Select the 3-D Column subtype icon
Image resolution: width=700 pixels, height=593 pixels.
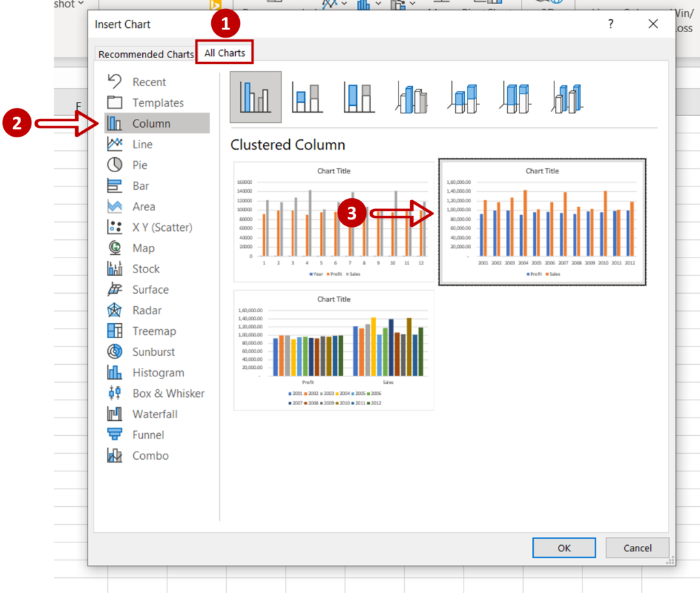[567, 98]
